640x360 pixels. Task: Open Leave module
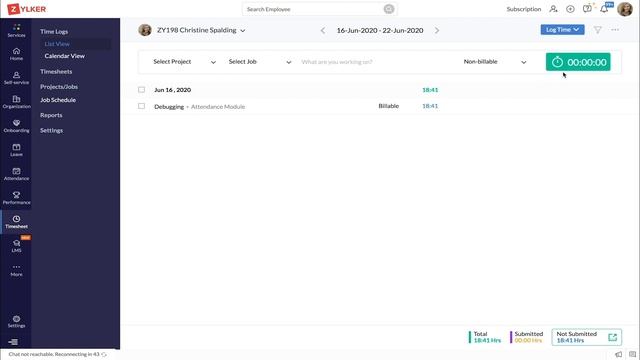[16, 150]
